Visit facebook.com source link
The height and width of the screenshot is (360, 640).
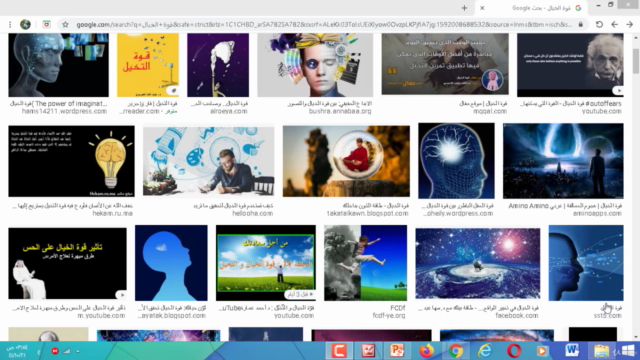click(517, 316)
